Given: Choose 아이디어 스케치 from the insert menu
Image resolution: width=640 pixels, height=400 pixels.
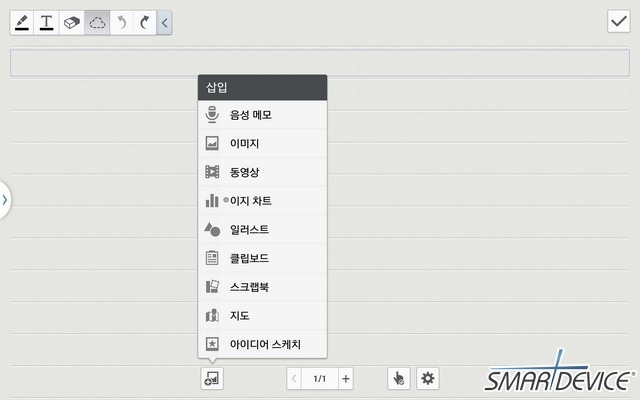Looking at the screenshot, I should [x=262, y=344].
